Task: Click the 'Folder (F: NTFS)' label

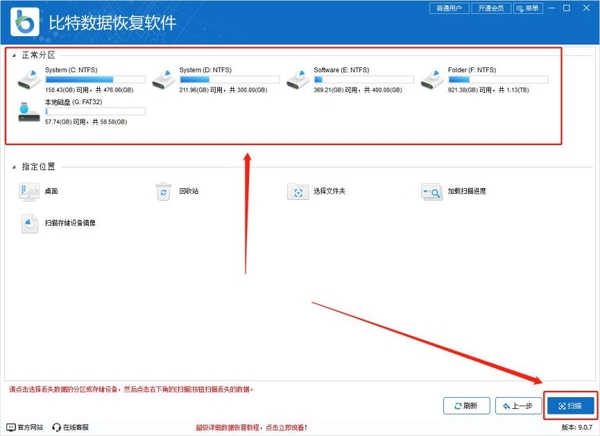Action: (472, 70)
